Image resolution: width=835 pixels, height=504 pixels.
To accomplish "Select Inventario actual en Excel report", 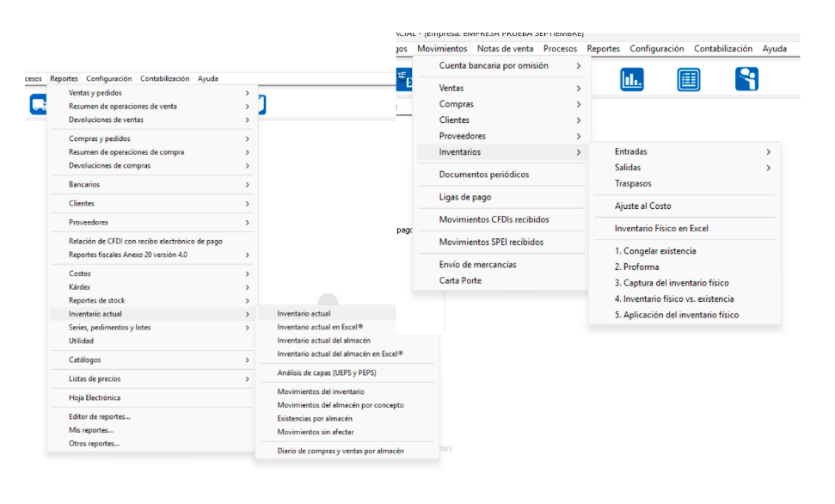I will tap(320, 327).
